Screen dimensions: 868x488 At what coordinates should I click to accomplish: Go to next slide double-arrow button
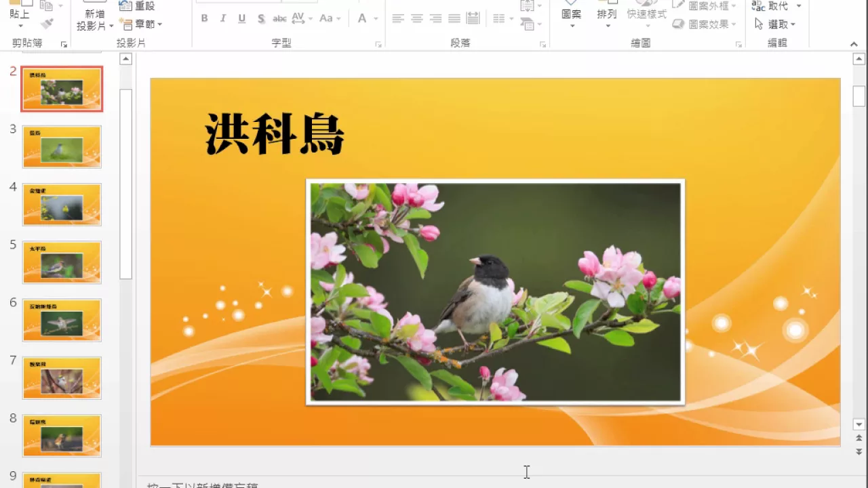coord(859,451)
